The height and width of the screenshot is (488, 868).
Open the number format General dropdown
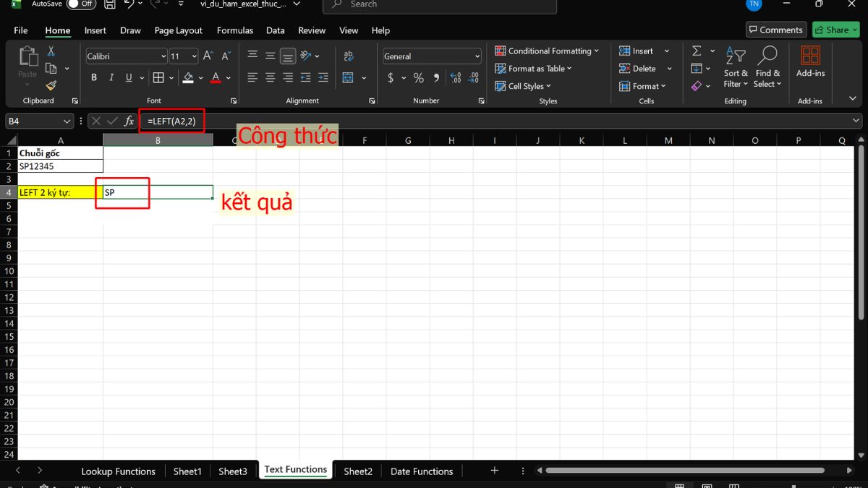tap(477, 56)
